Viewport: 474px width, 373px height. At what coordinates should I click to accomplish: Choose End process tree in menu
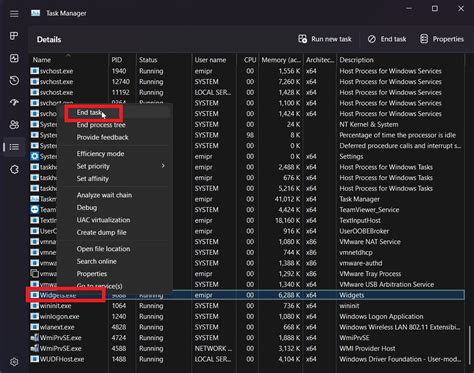pos(101,125)
